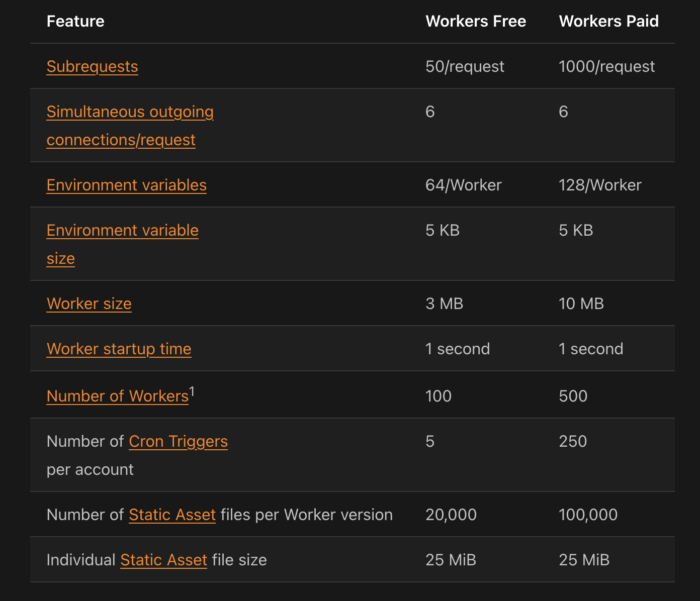Click the 250 Cron Triggers paid value
This screenshot has width=700, height=601.
point(572,441)
